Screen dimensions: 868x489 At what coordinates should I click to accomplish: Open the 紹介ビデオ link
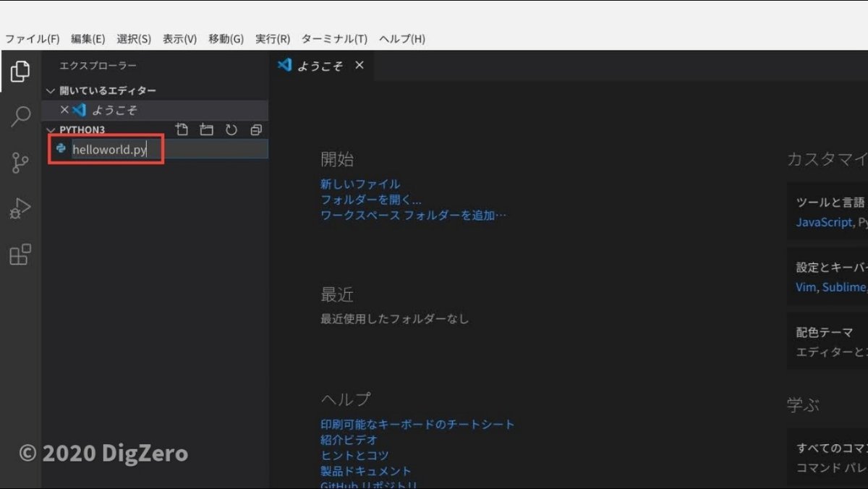point(349,439)
